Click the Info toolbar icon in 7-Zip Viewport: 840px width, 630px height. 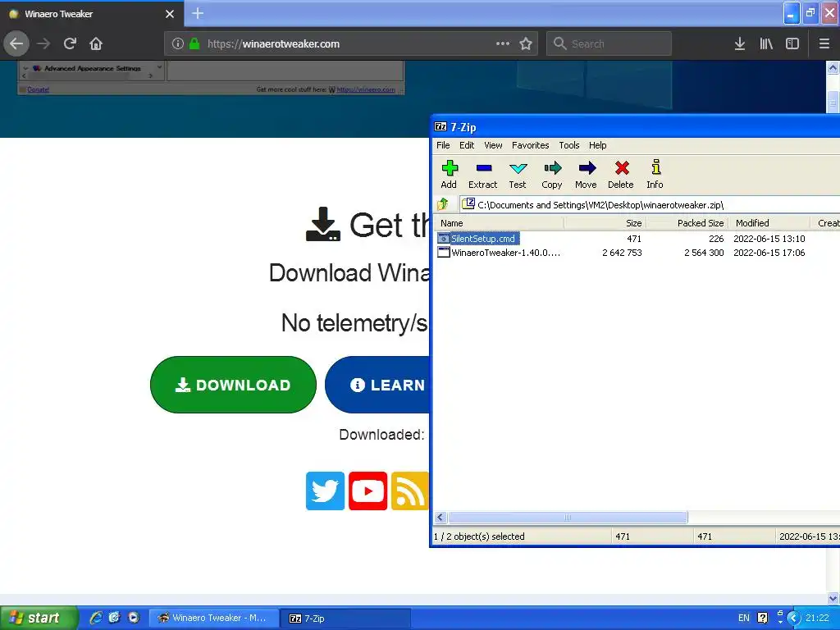(x=655, y=174)
